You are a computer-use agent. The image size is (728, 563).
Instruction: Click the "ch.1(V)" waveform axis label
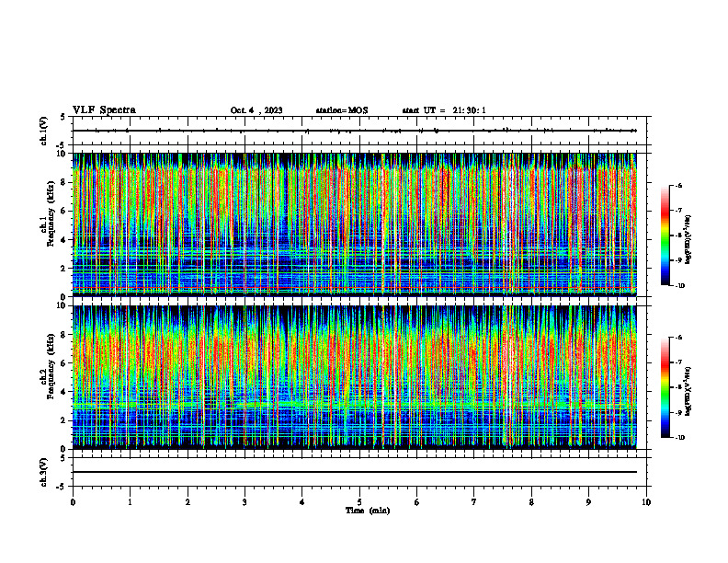43,131
